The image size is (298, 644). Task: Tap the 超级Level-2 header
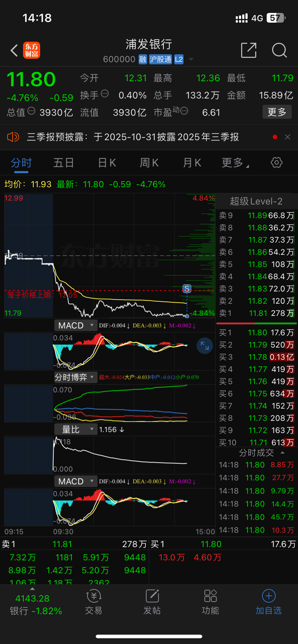256,201
